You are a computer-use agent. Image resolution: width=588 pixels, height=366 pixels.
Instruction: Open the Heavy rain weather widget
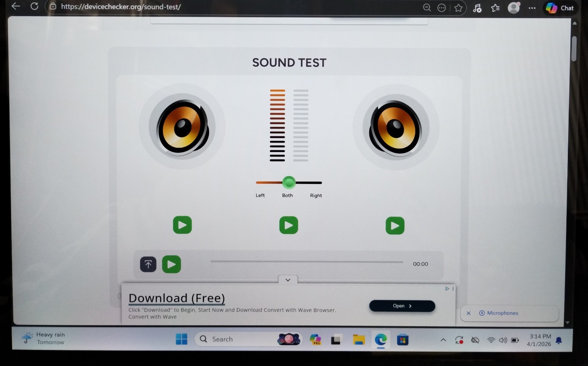coord(43,338)
